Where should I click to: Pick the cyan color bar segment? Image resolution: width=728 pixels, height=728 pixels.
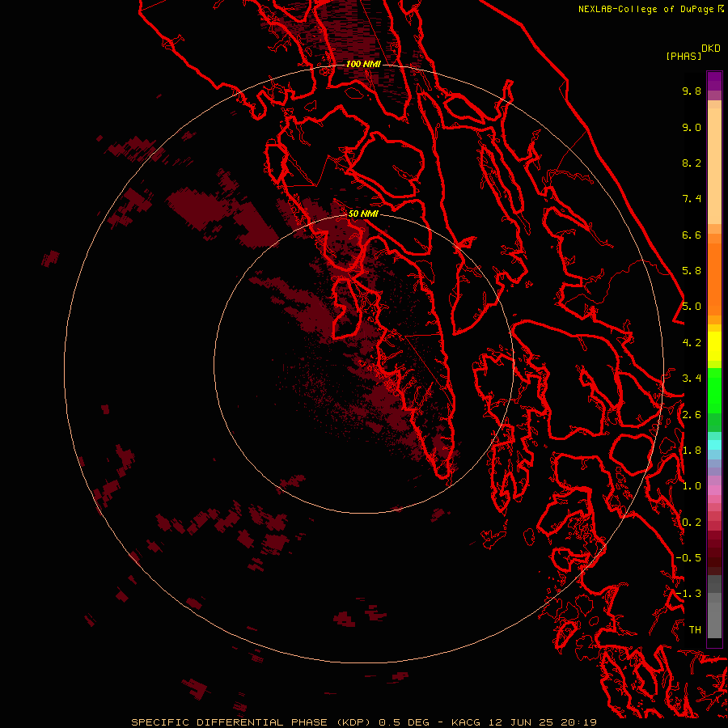[714, 445]
